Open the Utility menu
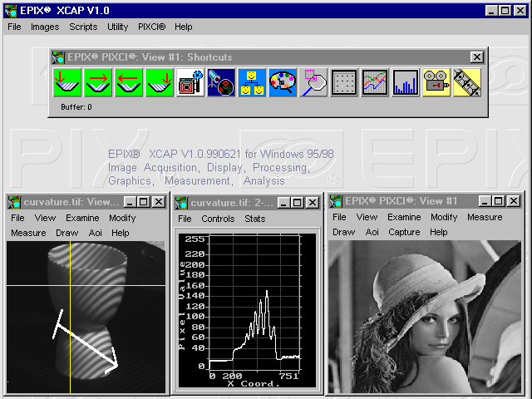Screen dimensions: 532x399 118,27
